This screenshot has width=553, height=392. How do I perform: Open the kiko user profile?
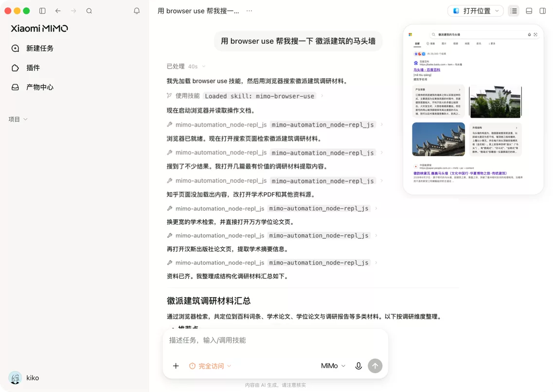(24, 378)
